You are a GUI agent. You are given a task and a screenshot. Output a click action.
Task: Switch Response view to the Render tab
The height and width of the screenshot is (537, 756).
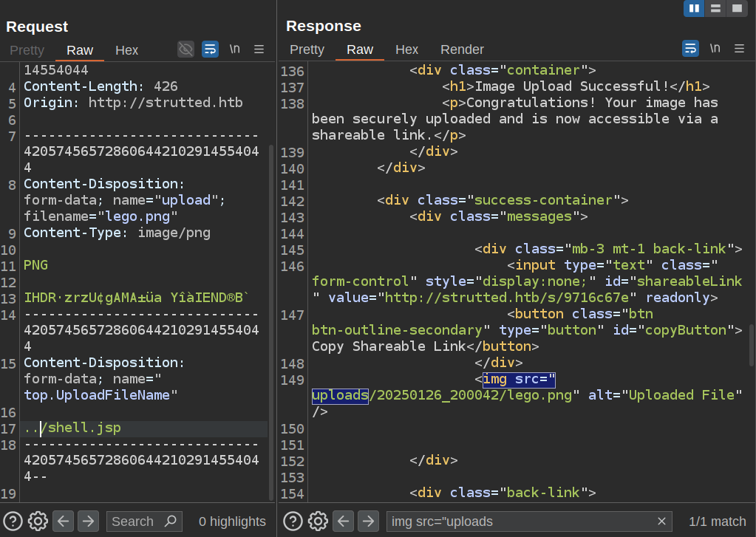point(462,49)
